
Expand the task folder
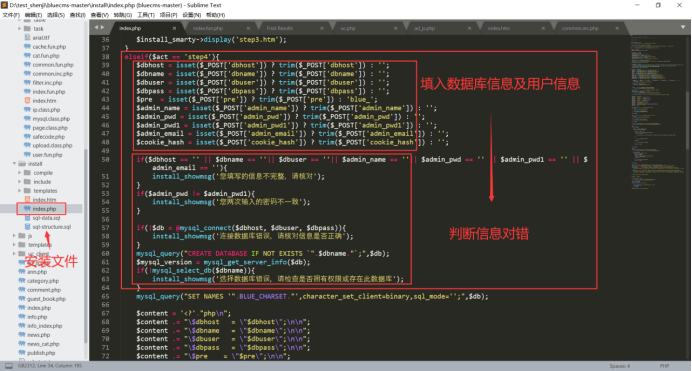pos(19,29)
